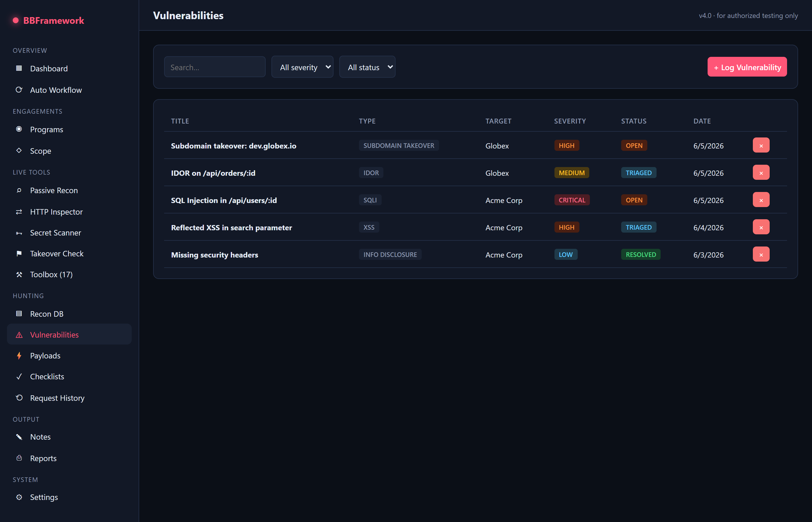Open Reports page
Image resolution: width=812 pixels, height=522 pixels.
[x=69, y=458]
